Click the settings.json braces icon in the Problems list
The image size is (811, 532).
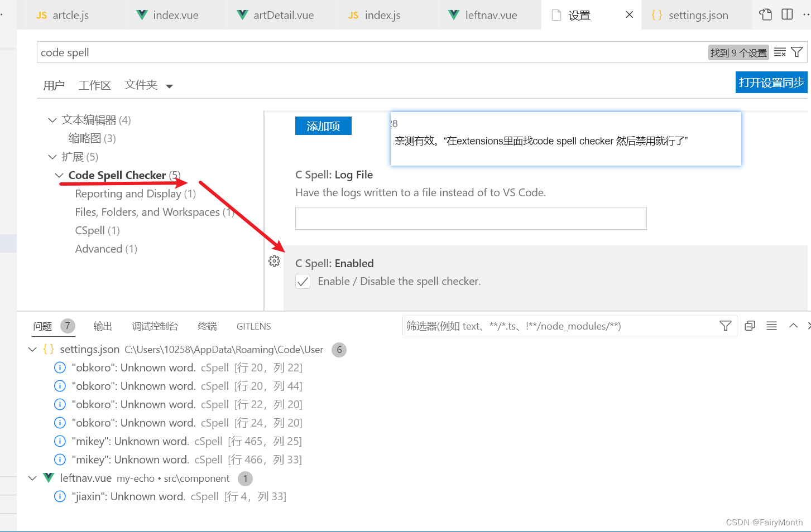49,349
